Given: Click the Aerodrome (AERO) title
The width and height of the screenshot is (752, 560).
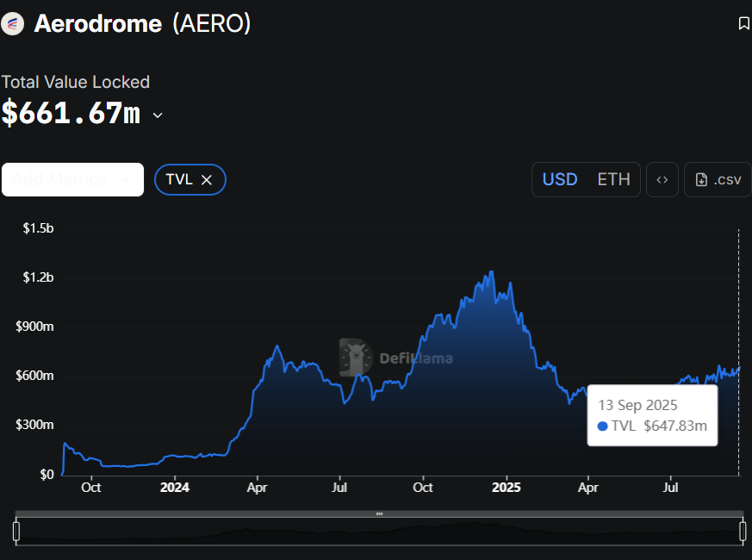Looking at the screenshot, I should [x=142, y=23].
